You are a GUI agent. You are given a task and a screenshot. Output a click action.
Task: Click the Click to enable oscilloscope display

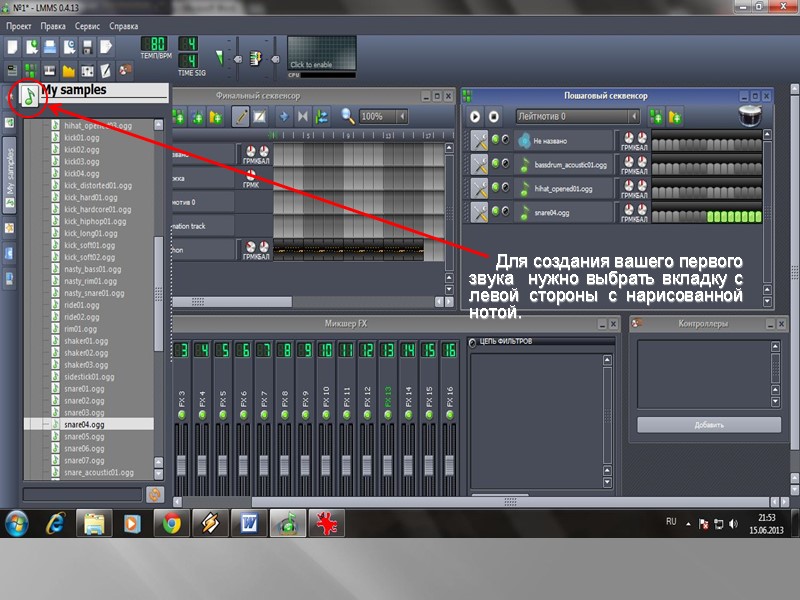pyautogui.click(x=321, y=53)
